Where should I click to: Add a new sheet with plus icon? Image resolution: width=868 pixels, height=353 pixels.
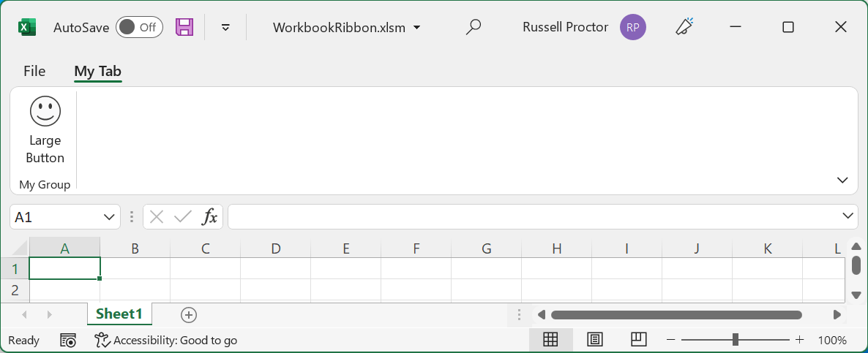click(x=189, y=315)
